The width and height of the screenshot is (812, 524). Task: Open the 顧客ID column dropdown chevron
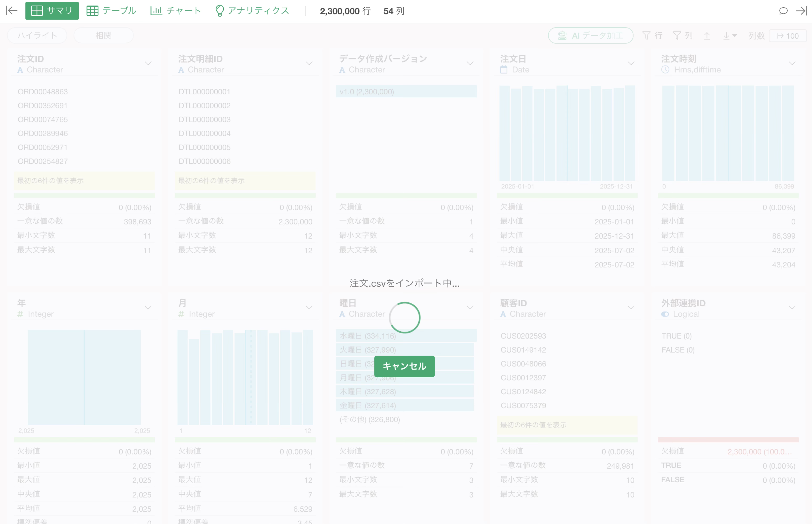pyautogui.click(x=631, y=308)
